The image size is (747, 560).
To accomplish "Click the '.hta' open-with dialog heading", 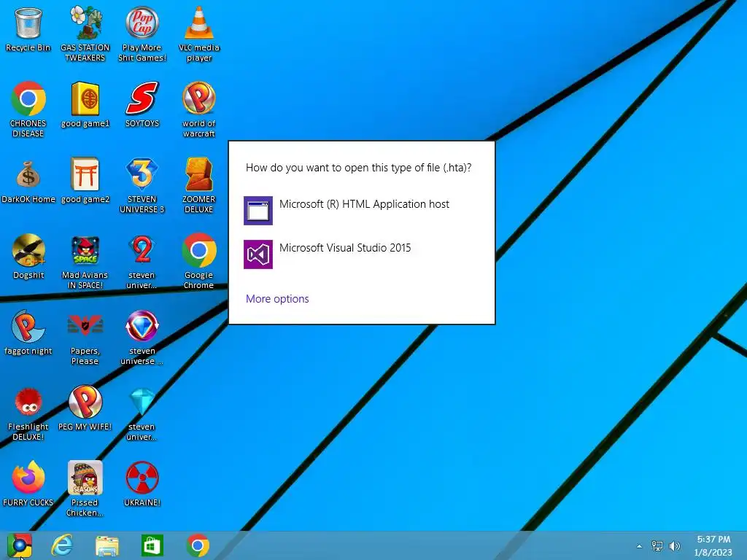I will [x=358, y=168].
